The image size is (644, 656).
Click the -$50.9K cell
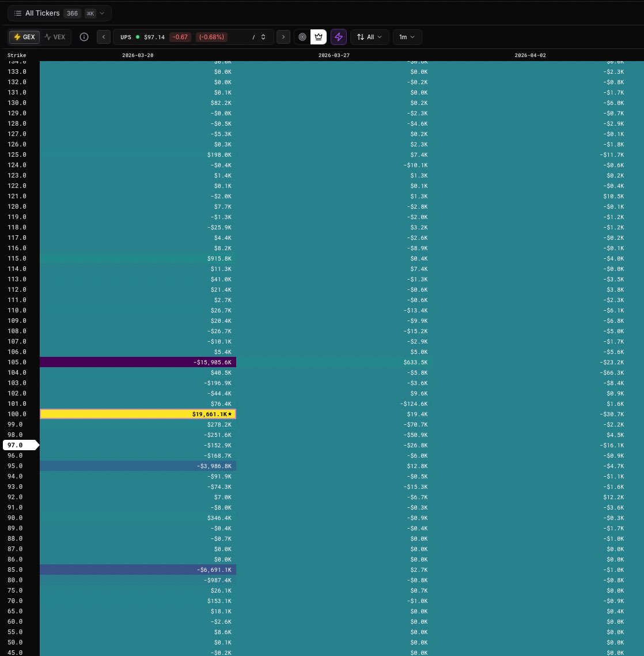334,435
